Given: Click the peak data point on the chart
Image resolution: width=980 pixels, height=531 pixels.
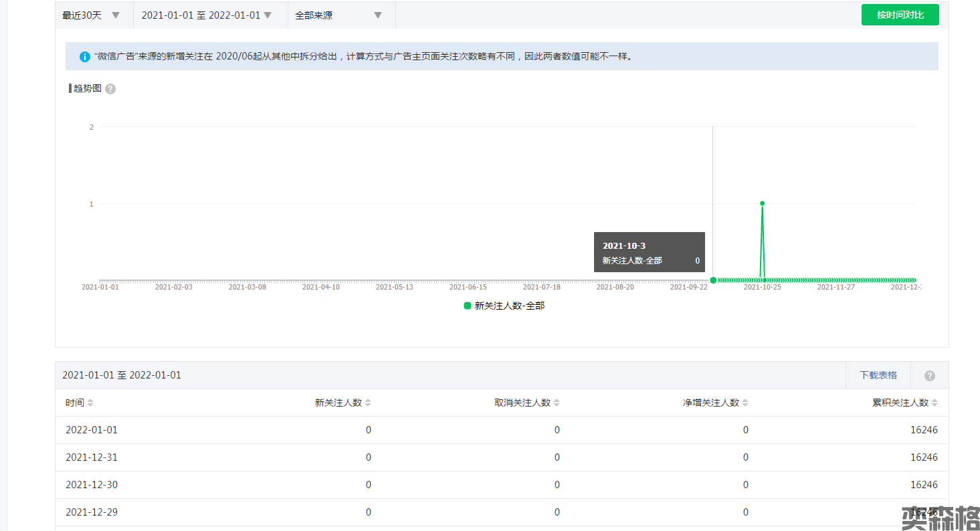Looking at the screenshot, I should pos(762,203).
